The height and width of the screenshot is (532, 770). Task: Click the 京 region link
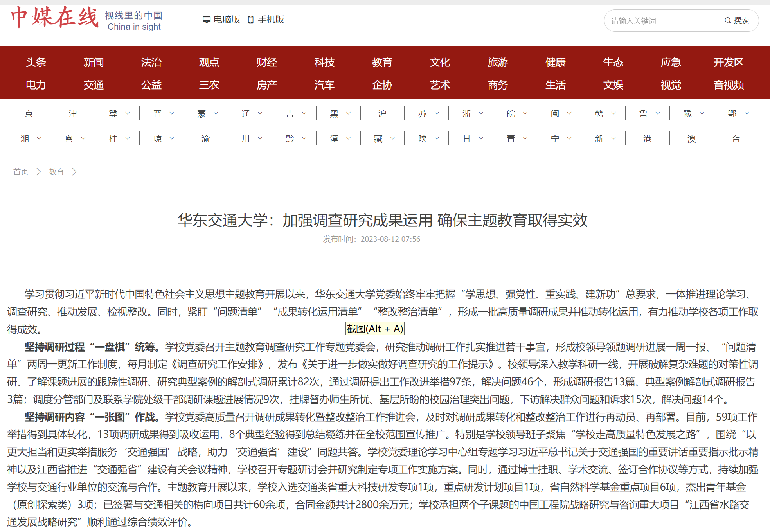29,114
